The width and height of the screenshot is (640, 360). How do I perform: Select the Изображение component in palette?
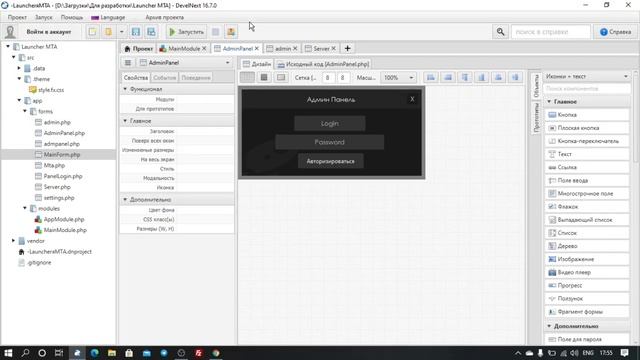(587, 259)
